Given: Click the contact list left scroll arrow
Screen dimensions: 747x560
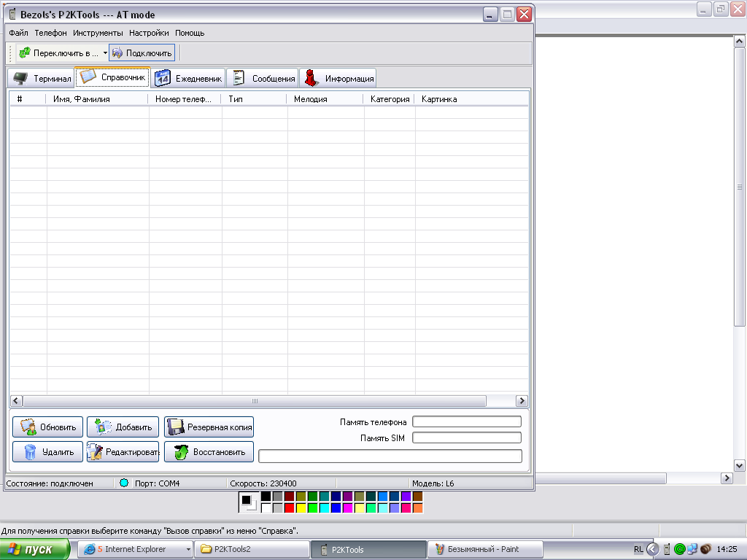Looking at the screenshot, I should pyautogui.click(x=16, y=401).
